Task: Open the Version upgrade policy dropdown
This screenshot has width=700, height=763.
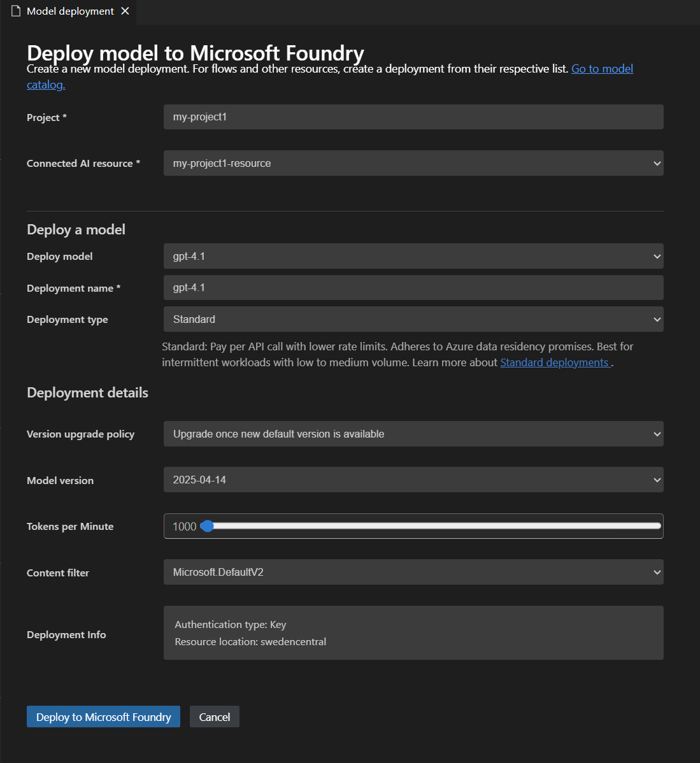Action: [413, 434]
